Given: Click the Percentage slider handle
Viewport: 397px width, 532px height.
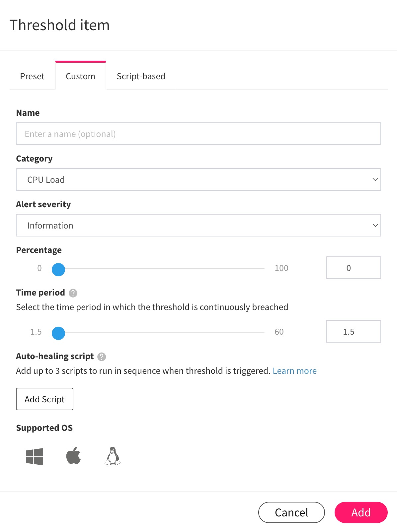Looking at the screenshot, I should [x=58, y=270].
